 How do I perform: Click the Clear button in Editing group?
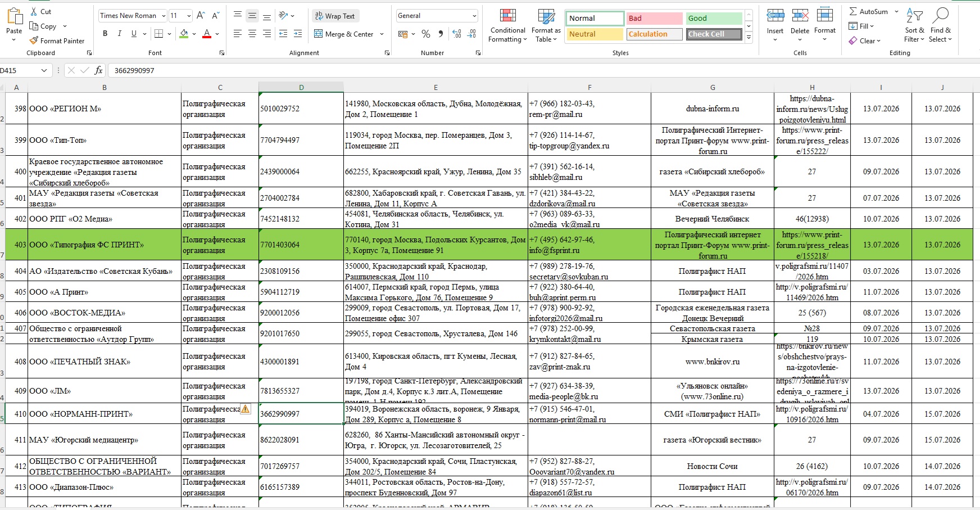pos(865,40)
